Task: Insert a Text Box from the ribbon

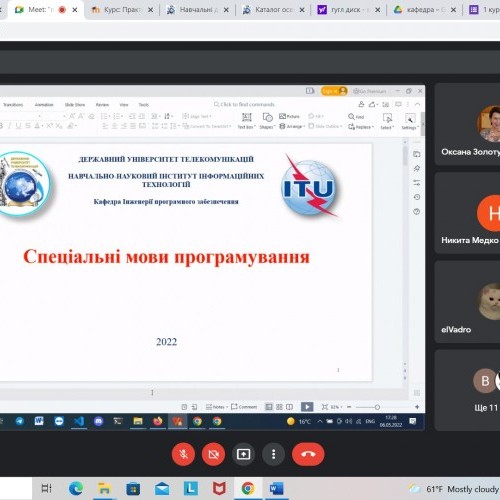Action: [x=247, y=121]
